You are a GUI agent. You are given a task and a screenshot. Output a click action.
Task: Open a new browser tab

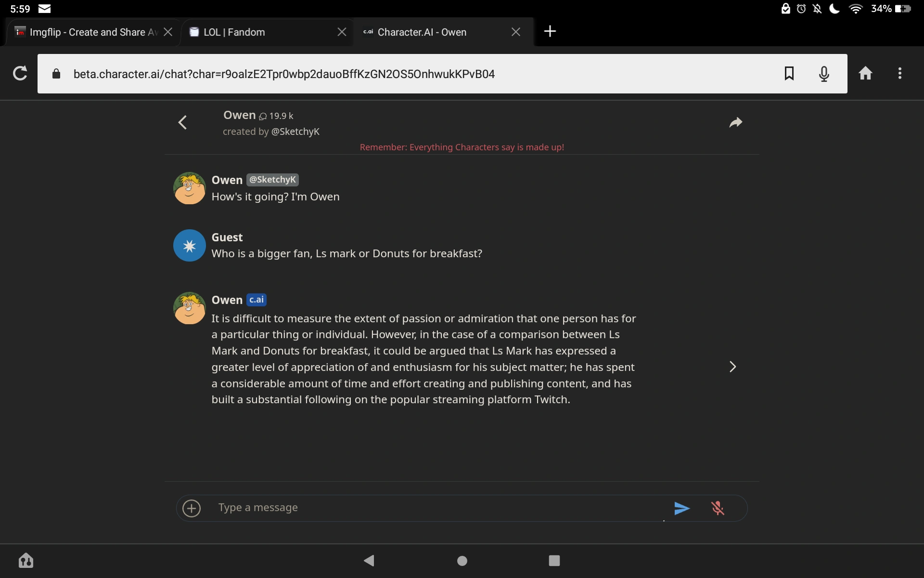(550, 31)
